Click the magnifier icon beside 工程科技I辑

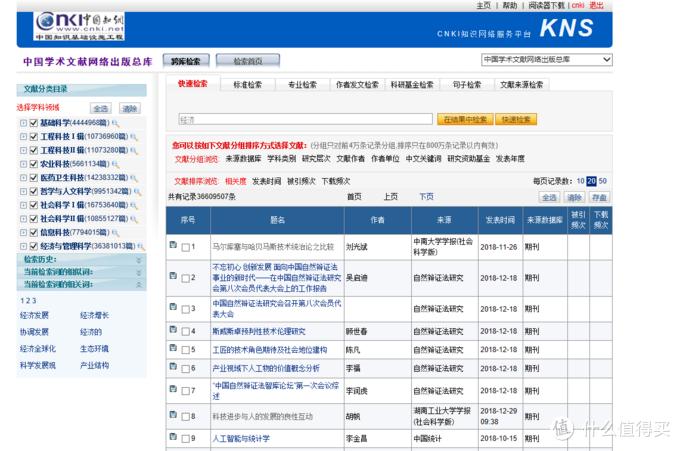coord(134,137)
